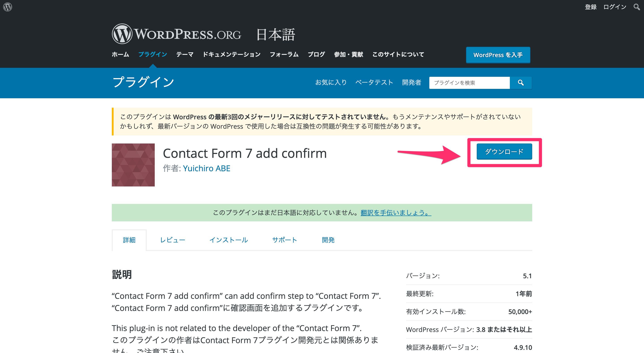Download the Contact Form 7 add confirm plugin

(504, 151)
